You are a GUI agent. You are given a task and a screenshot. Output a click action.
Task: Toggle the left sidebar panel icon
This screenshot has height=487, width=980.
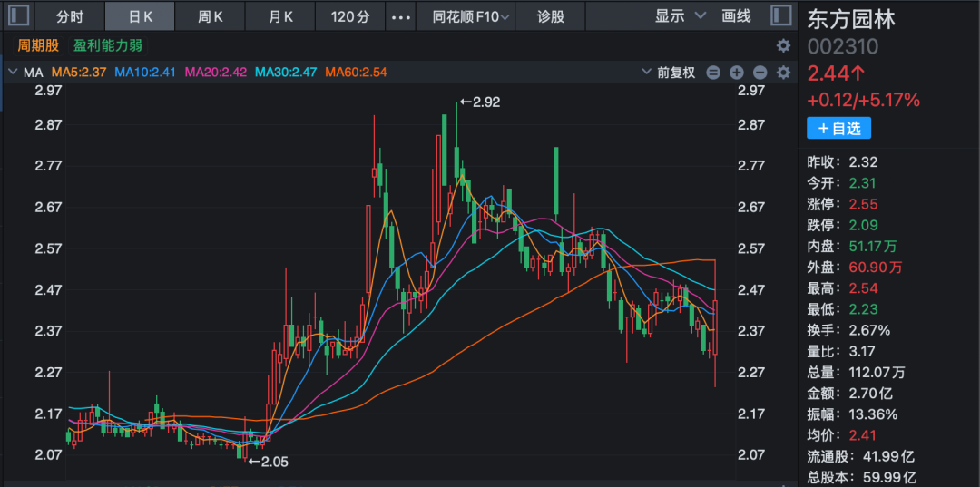coord(18,15)
